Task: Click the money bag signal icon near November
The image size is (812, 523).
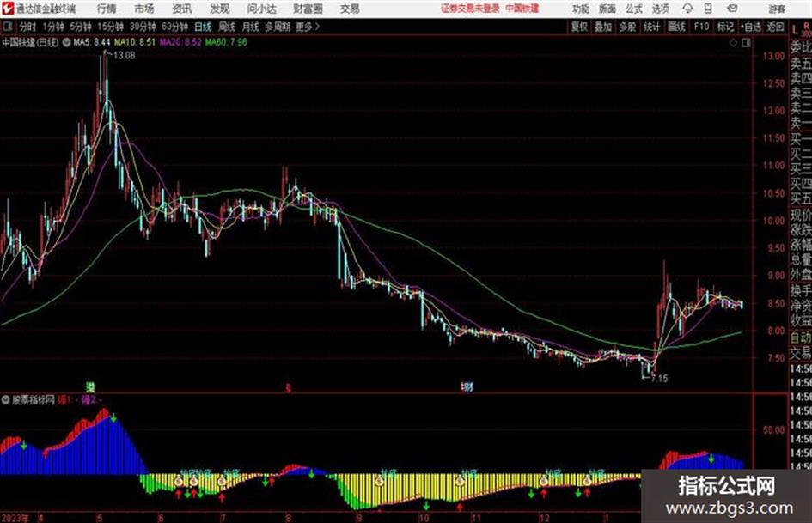Action: (460, 482)
